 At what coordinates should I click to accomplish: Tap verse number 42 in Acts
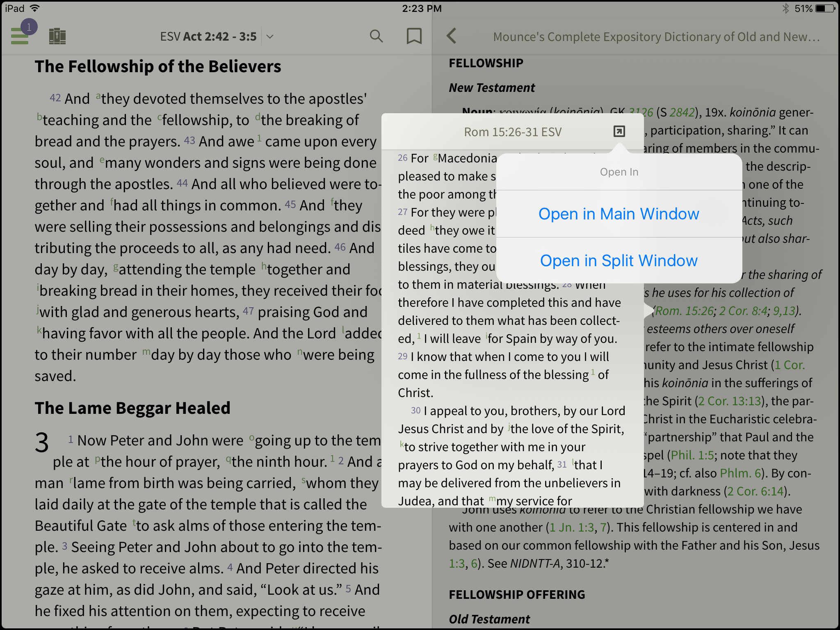tap(55, 98)
